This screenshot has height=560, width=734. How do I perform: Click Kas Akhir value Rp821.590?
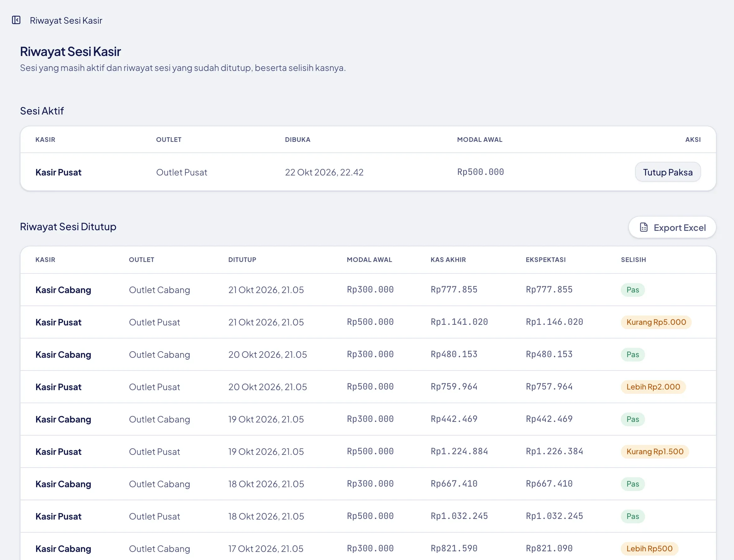(x=454, y=548)
